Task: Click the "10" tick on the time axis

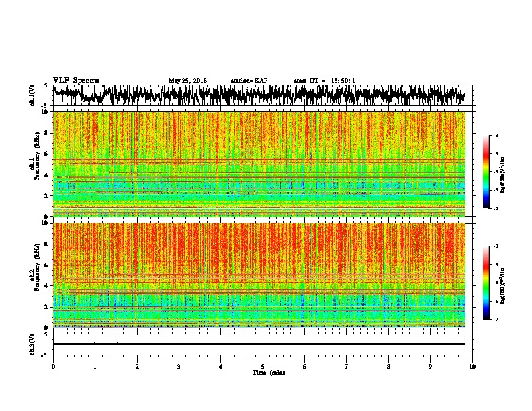Action: coord(472,367)
